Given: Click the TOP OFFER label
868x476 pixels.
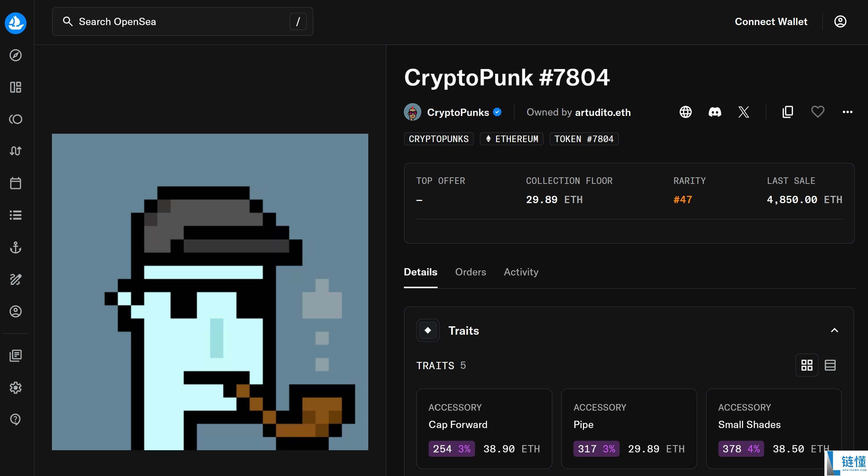Looking at the screenshot, I should (441, 181).
